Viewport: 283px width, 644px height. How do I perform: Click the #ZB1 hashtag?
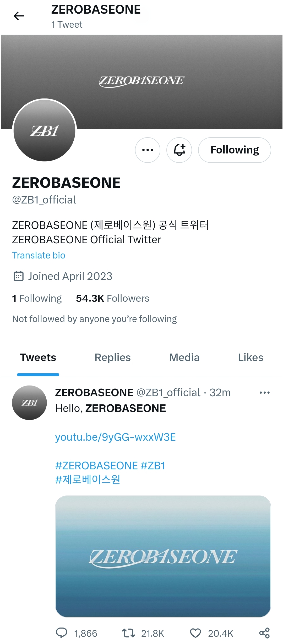[x=153, y=466]
